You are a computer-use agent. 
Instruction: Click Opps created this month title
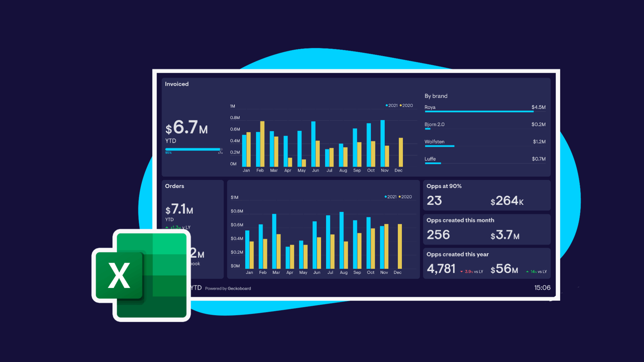(460, 220)
